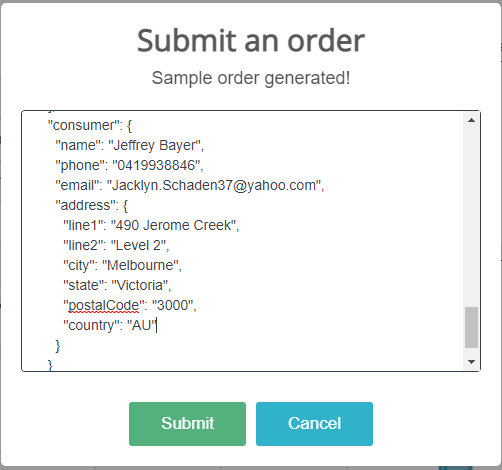Click the "Sample order generated!" message
Screen dimensions: 502x470
(251, 78)
